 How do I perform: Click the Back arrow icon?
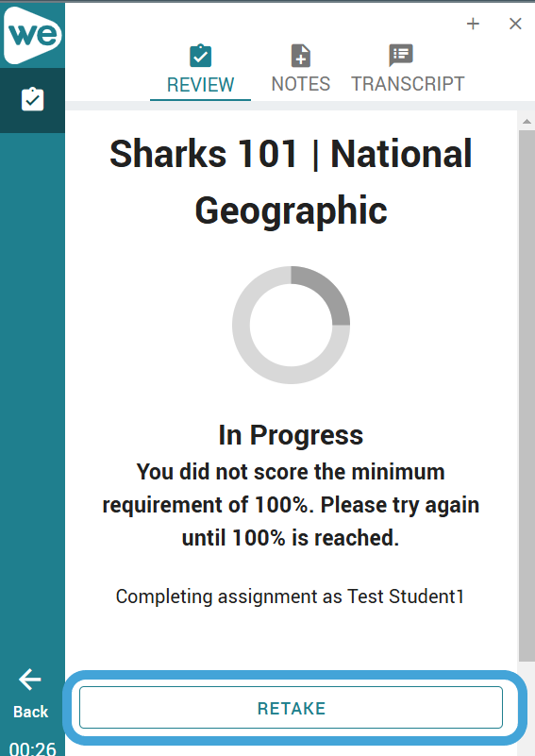click(30, 680)
